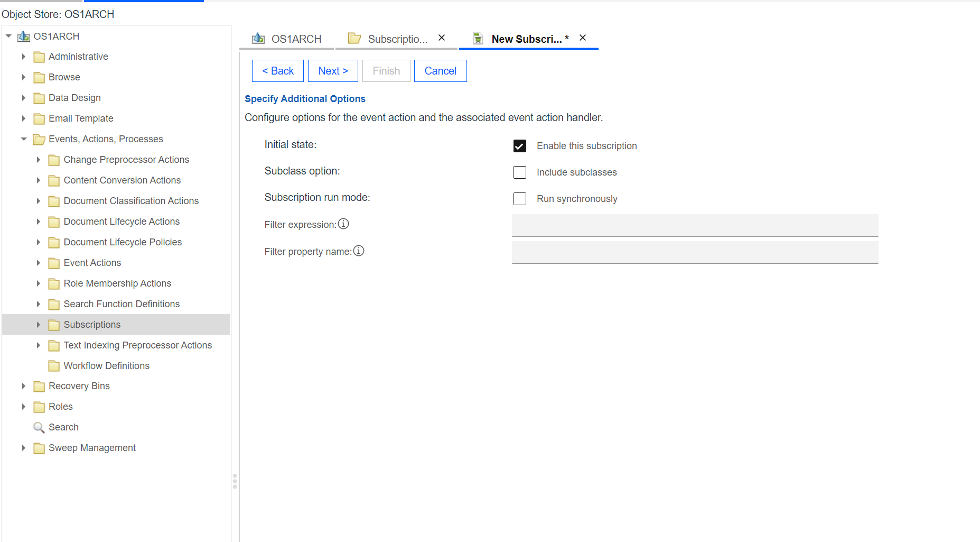Image resolution: width=980 pixels, height=542 pixels.
Task: Click the Workflow Definitions folder icon
Action: [x=54, y=366]
